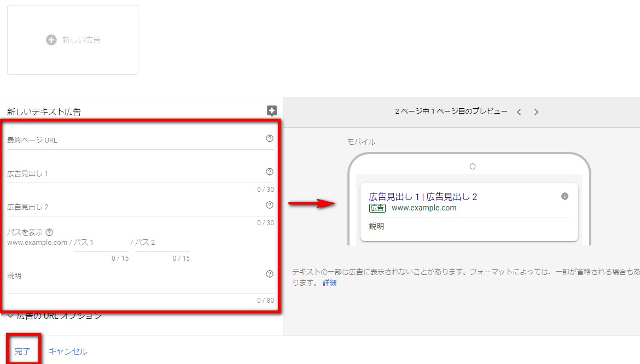Click help icon next to パスを表示
The image size is (640, 364).
coord(50,232)
